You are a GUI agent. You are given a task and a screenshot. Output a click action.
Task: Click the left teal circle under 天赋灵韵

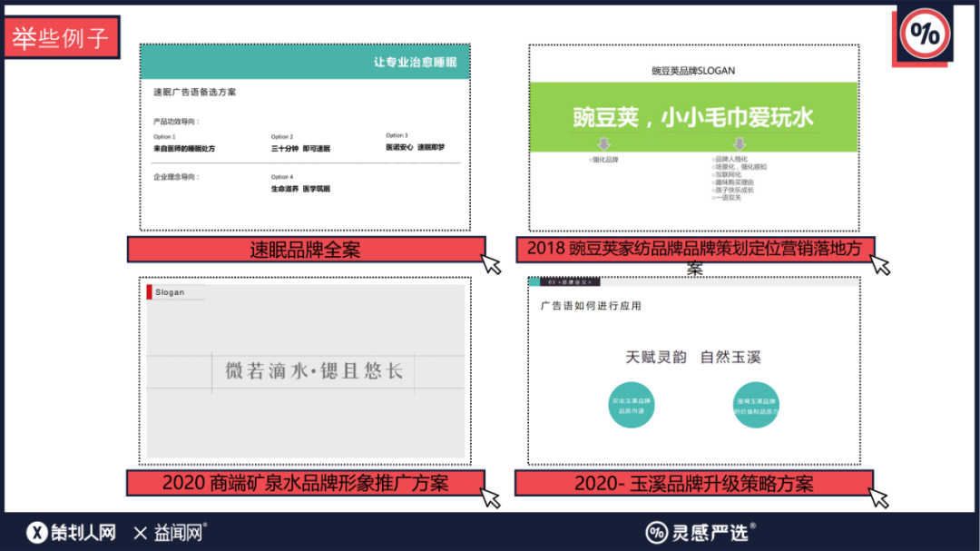pyautogui.click(x=632, y=405)
